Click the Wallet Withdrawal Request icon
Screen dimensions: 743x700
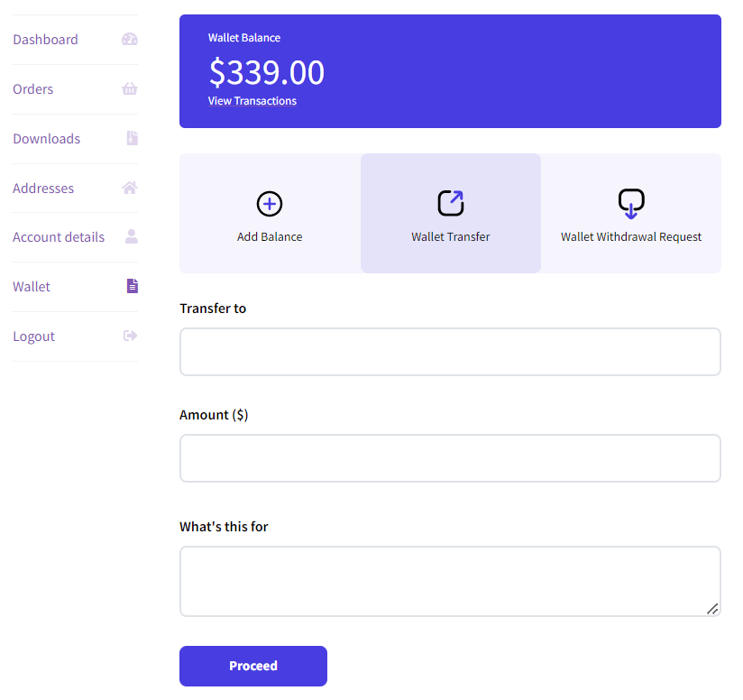(x=631, y=204)
